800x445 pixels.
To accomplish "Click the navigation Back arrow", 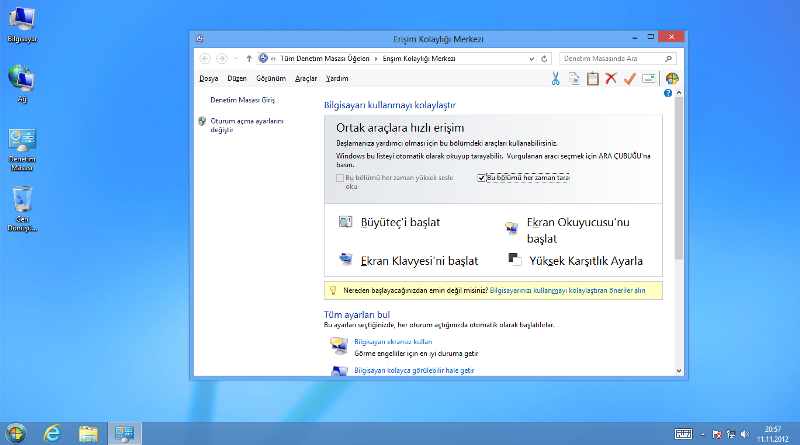I will pyautogui.click(x=205, y=59).
